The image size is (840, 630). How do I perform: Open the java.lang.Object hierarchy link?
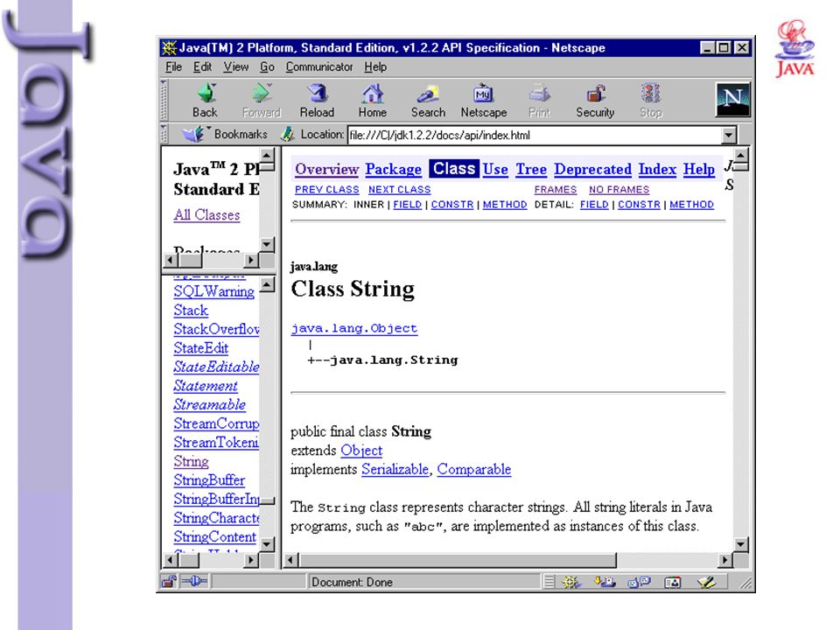tap(354, 328)
